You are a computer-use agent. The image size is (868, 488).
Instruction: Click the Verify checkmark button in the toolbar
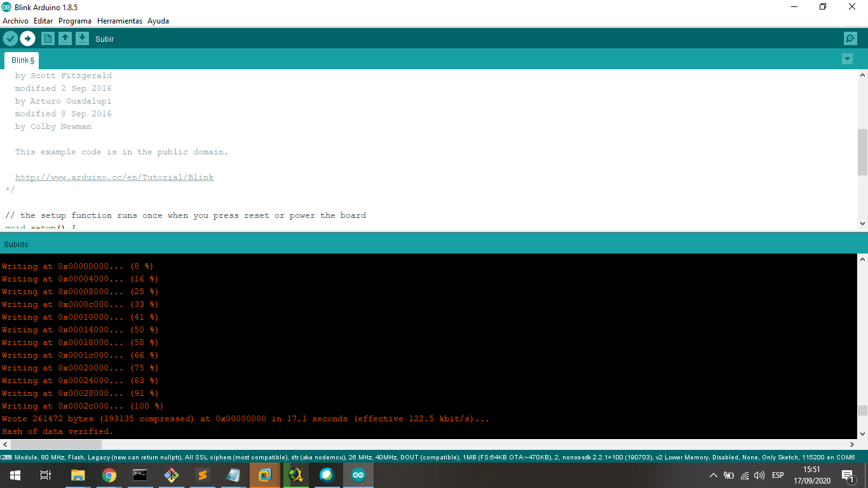click(x=10, y=39)
